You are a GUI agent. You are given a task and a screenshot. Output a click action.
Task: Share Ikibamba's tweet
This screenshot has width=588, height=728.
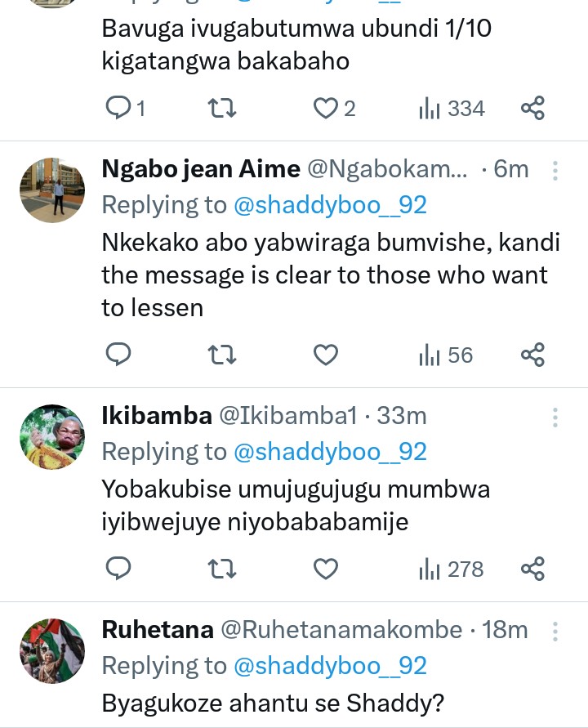pos(532,569)
